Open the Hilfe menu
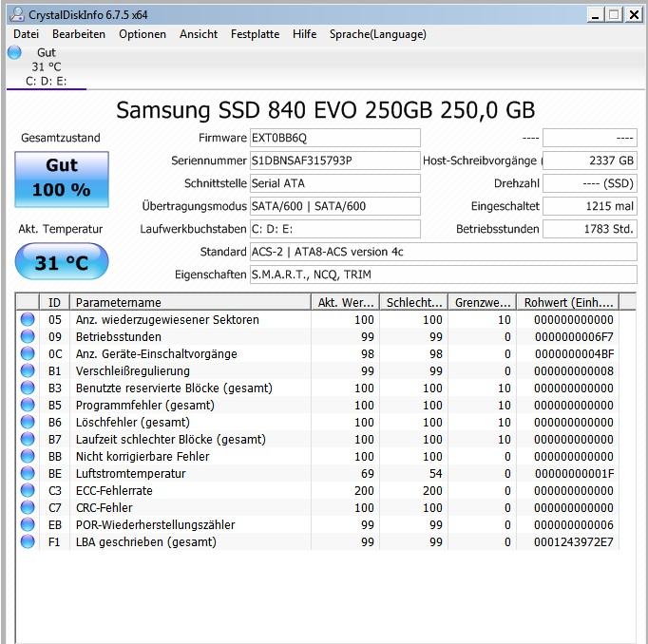 click(x=304, y=34)
